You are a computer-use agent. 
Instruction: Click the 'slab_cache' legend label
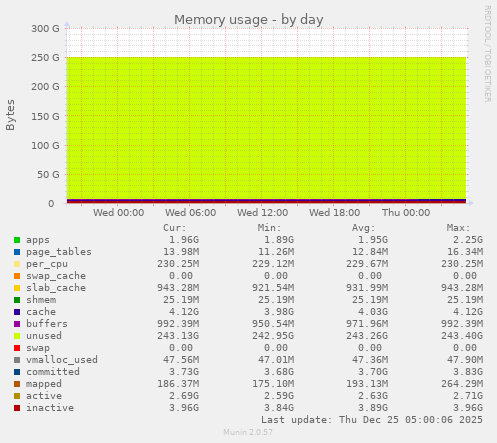coord(56,288)
